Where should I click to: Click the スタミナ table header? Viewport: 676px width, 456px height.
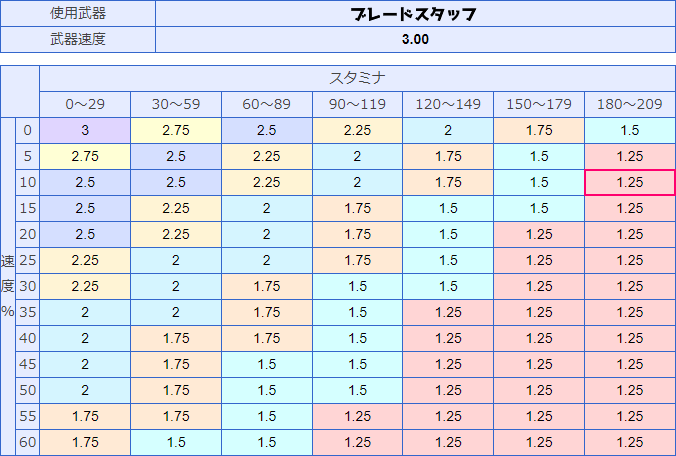(x=357, y=78)
